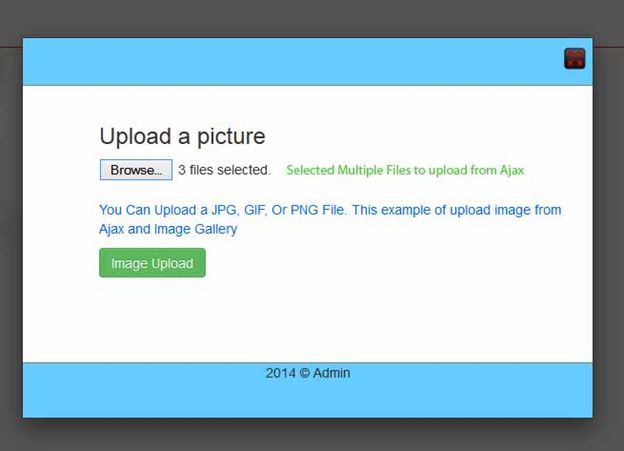This screenshot has height=451, width=624.
Task: Click the "Upload a picture" heading
Action: tap(182, 137)
